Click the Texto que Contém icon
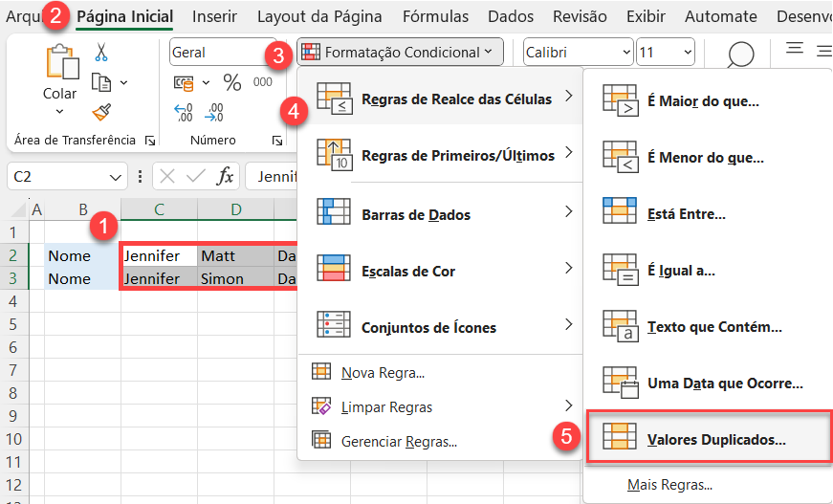This screenshot has width=833, height=504. click(x=620, y=327)
